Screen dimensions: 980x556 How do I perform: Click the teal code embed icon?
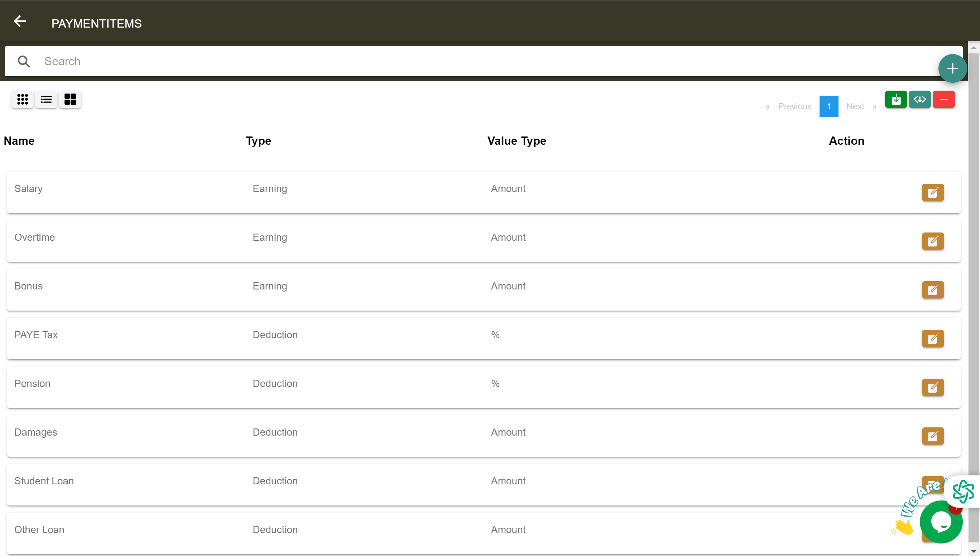(919, 100)
